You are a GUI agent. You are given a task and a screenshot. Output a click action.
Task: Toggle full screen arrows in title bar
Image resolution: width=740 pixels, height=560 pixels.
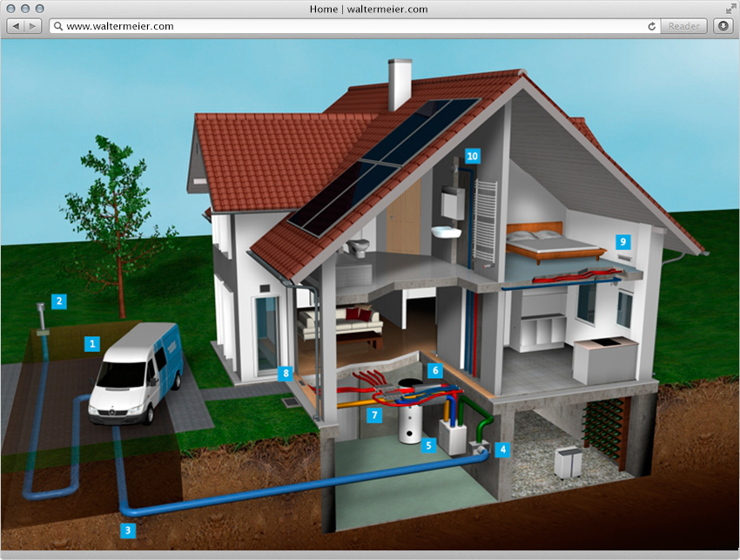(730, 8)
